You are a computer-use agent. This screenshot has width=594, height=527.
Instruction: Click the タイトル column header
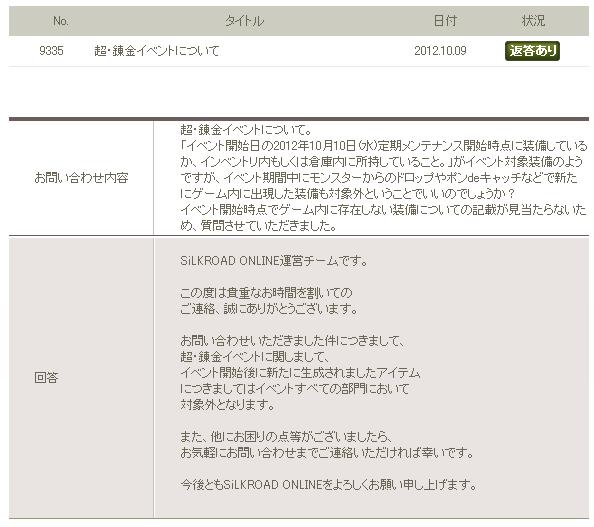click(x=245, y=21)
